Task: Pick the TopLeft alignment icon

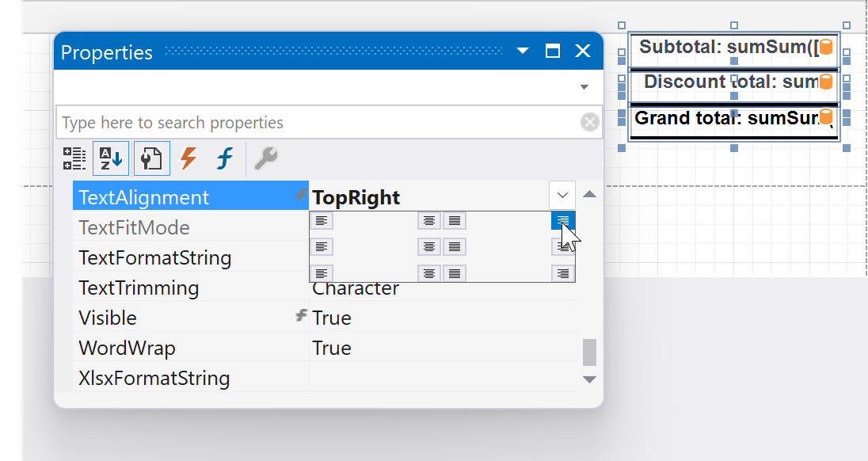Action: pos(322,220)
